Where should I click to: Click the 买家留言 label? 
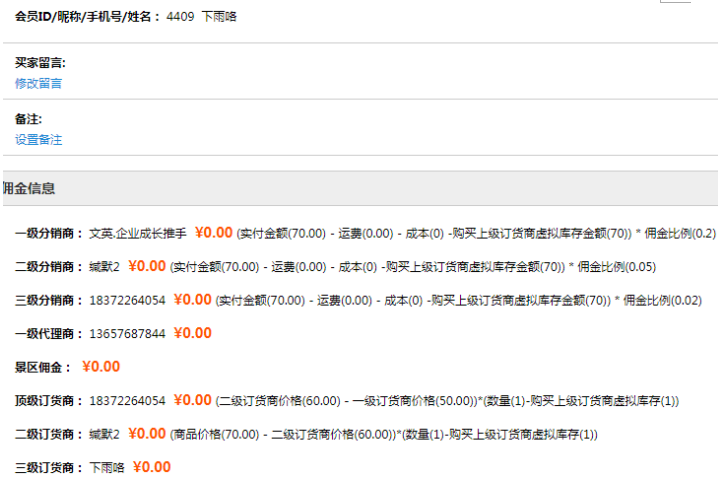[x=40, y=63]
